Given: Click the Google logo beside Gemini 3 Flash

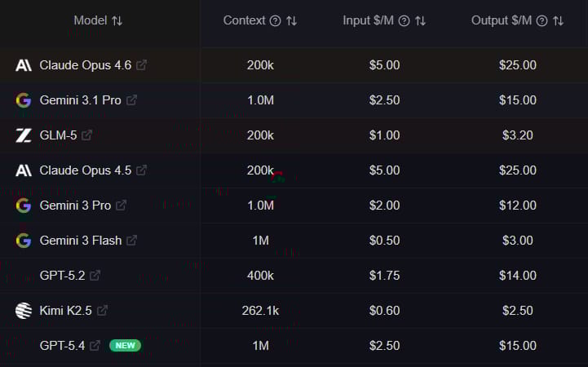Looking at the screenshot, I should pos(24,241).
